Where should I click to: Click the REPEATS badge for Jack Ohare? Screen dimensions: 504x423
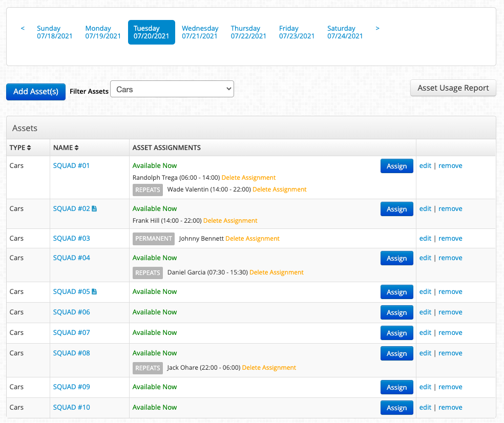148,368
